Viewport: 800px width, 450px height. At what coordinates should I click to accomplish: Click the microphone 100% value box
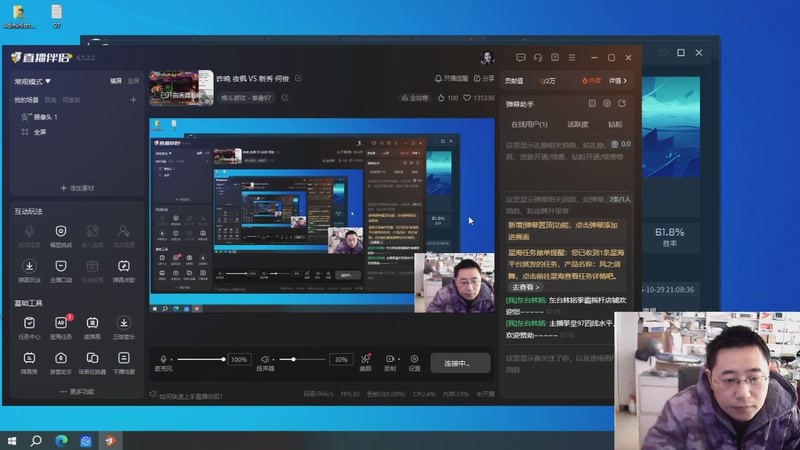(x=239, y=359)
